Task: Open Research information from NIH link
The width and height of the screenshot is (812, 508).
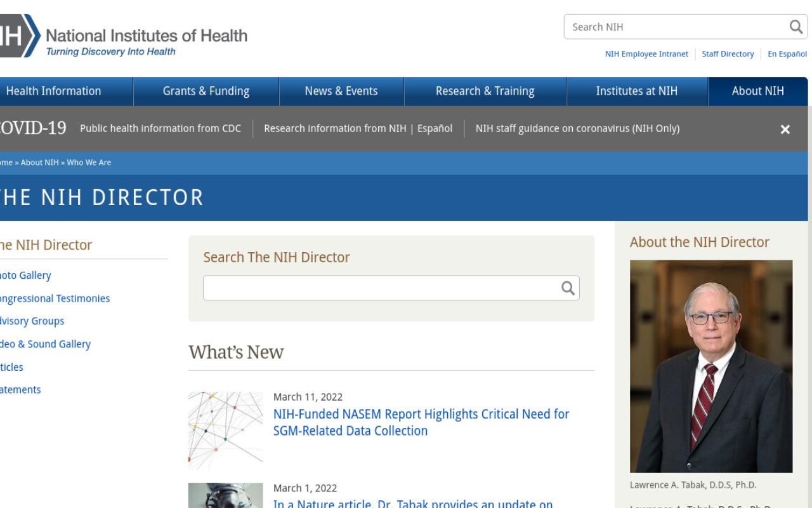Action: coord(335,128)
